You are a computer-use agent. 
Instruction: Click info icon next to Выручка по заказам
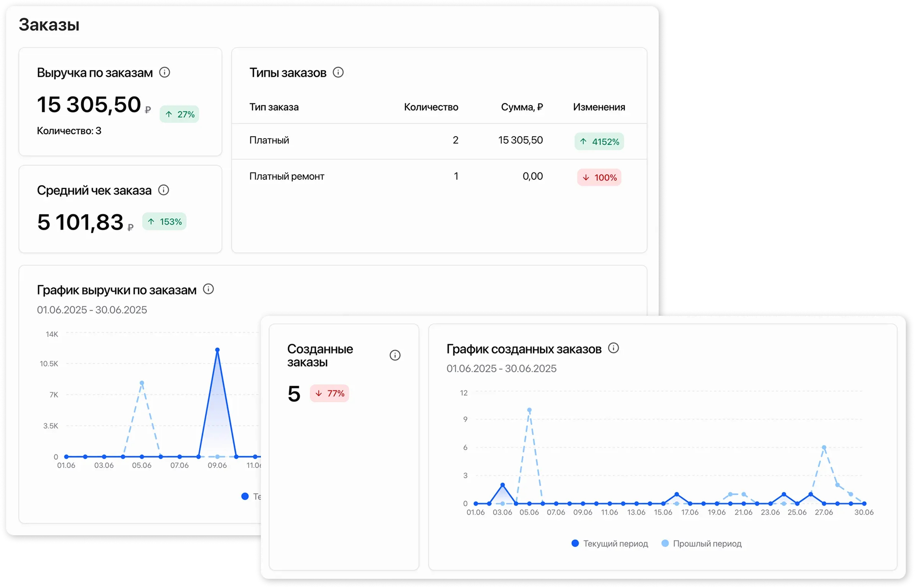pyautogui.click(x=164, y=72)
